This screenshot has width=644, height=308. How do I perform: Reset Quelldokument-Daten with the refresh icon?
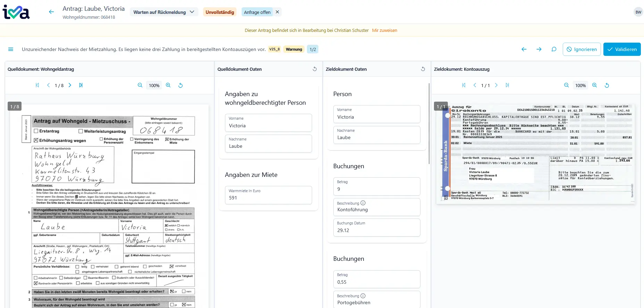[315, 69]
